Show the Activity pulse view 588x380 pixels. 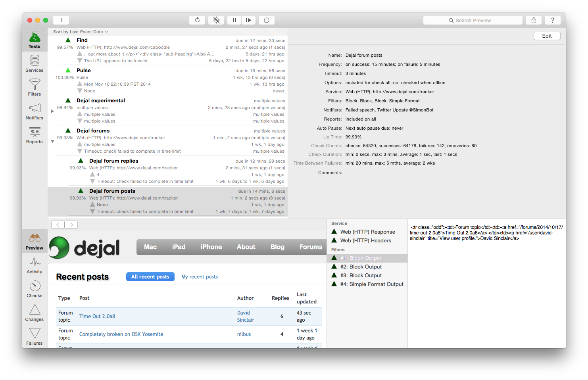(35, 265)
